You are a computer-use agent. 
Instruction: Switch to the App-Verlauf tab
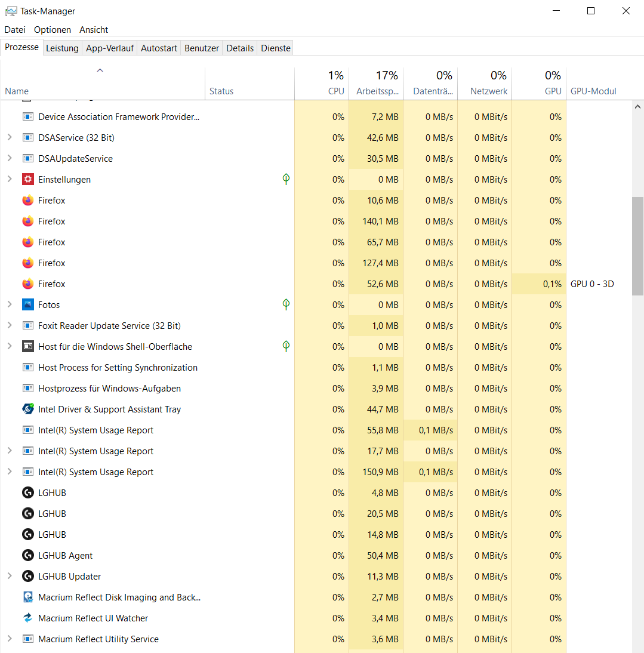pyautogui.click(x=110, y=48)
